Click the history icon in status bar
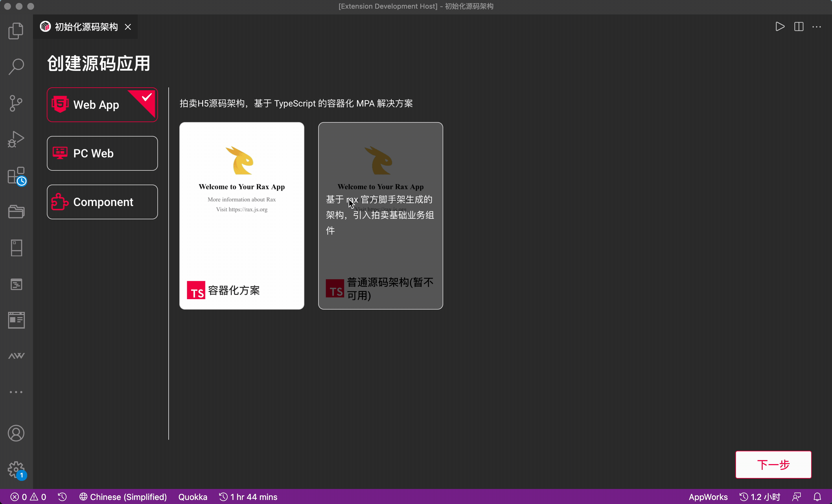The height and width of the screenshot is (504, 832). coord(62,497)
